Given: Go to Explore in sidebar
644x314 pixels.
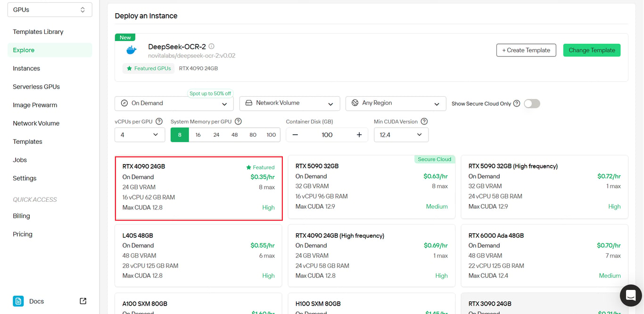Looking at the screenshot, I should 50,50.
